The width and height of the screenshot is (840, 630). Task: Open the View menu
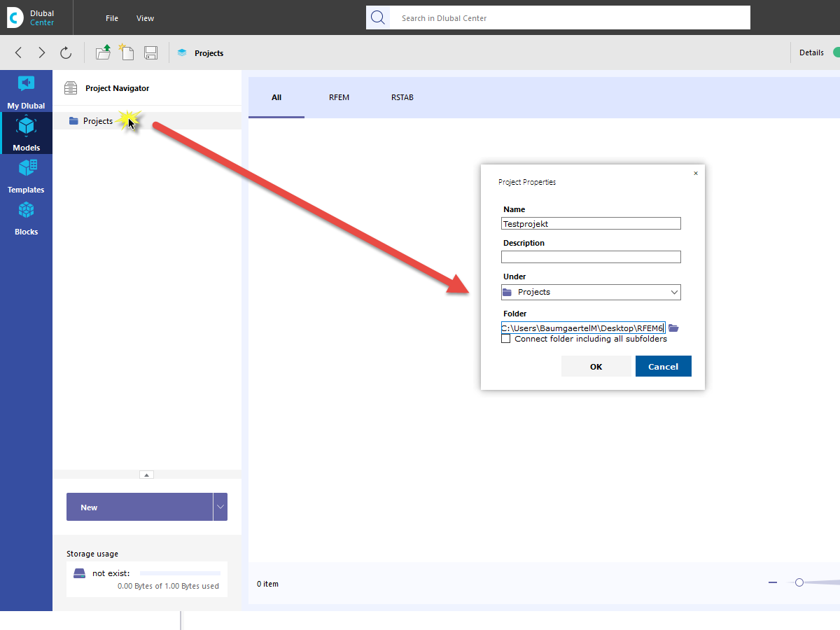pyautogui.click(x=145, y=18)
